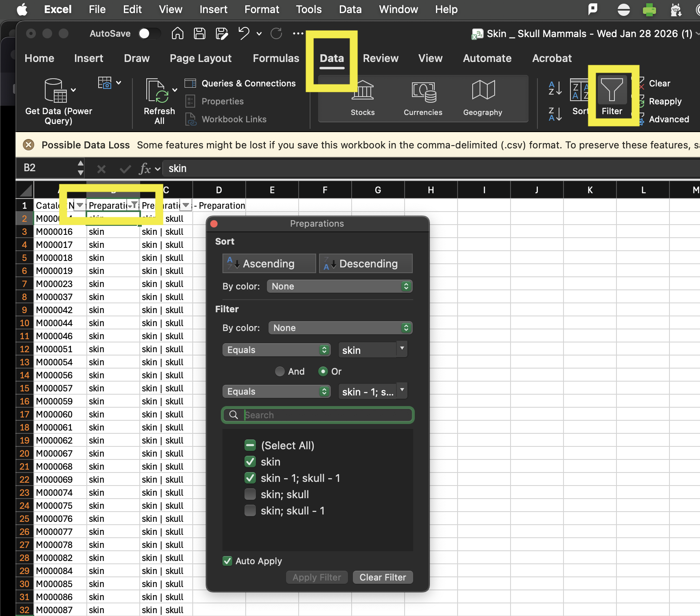Click the Save icon in title toolbar

point(200,33)
